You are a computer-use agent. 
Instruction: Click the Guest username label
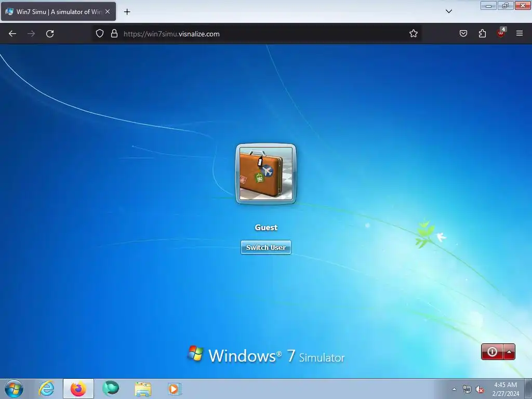pyautogui.click(x=266, y=228)
